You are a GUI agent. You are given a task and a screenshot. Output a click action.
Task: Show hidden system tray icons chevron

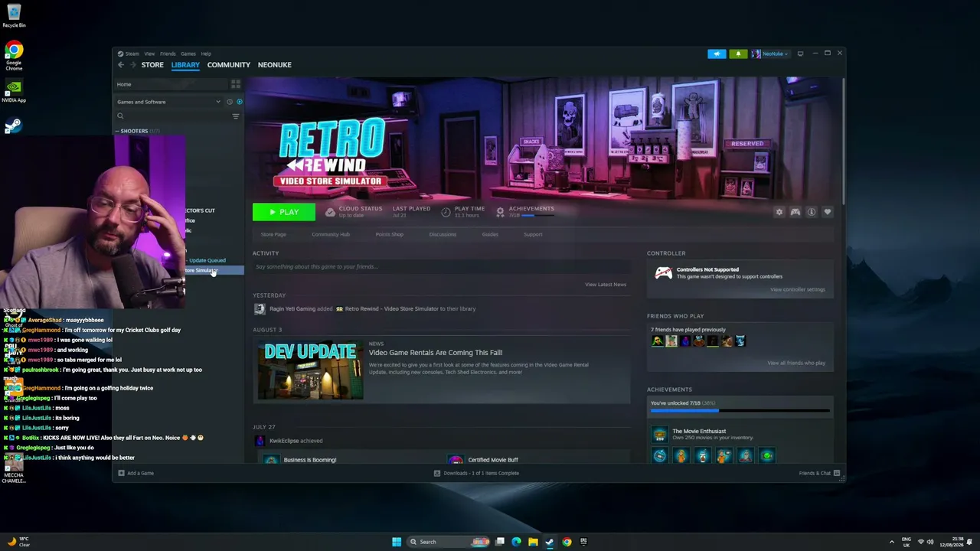(x=891, y=542)
